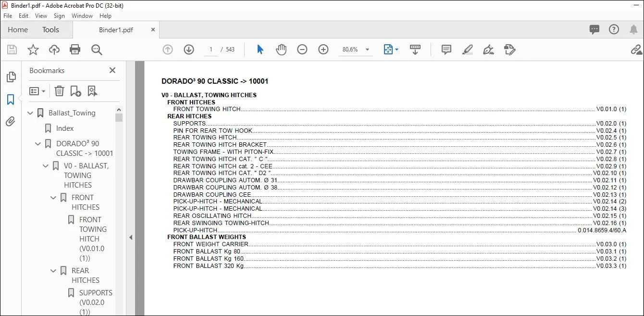This screenshot has height=316, width=644.
Task: Open the Find text search tool
Action: [97, 50]
